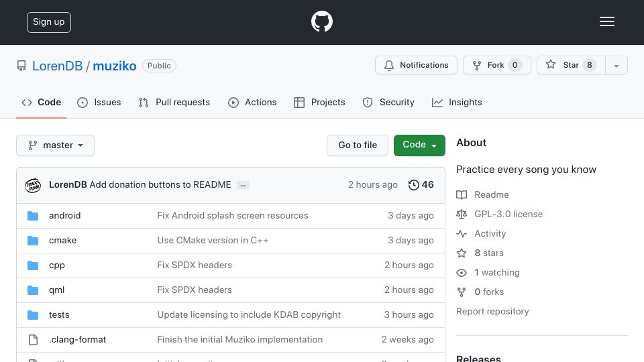Open the Insights tab
The width and height of the screenshot is (644, 362).
click(457, 102)
